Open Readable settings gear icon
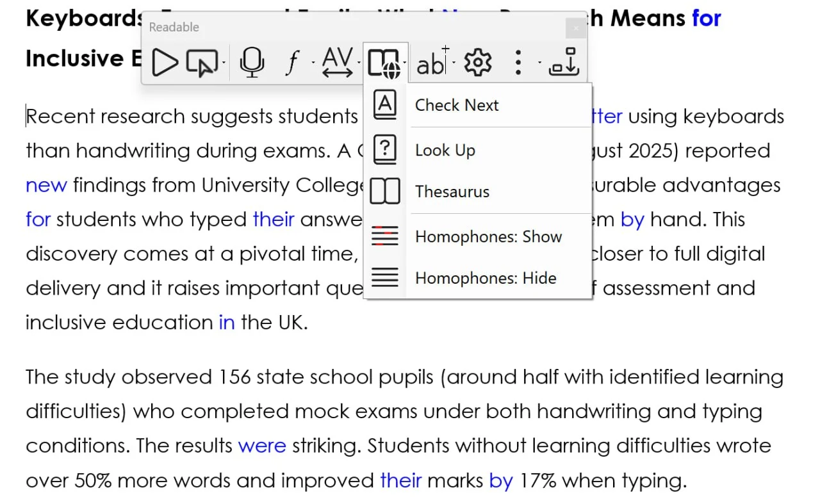 477,63
